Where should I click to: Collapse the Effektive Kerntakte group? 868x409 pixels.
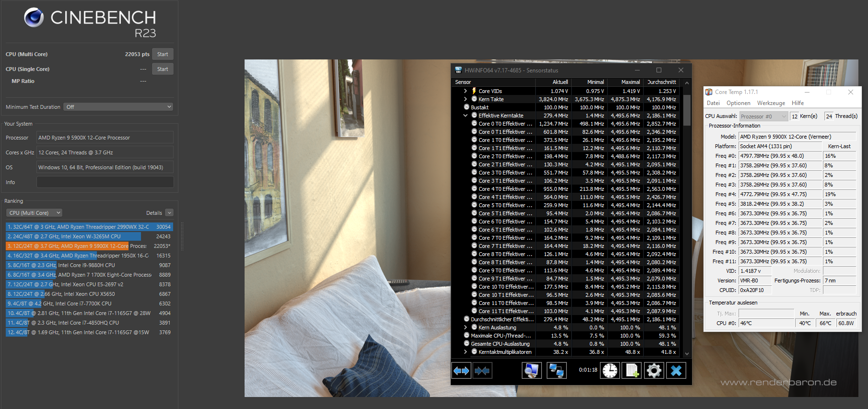point(465,116)
